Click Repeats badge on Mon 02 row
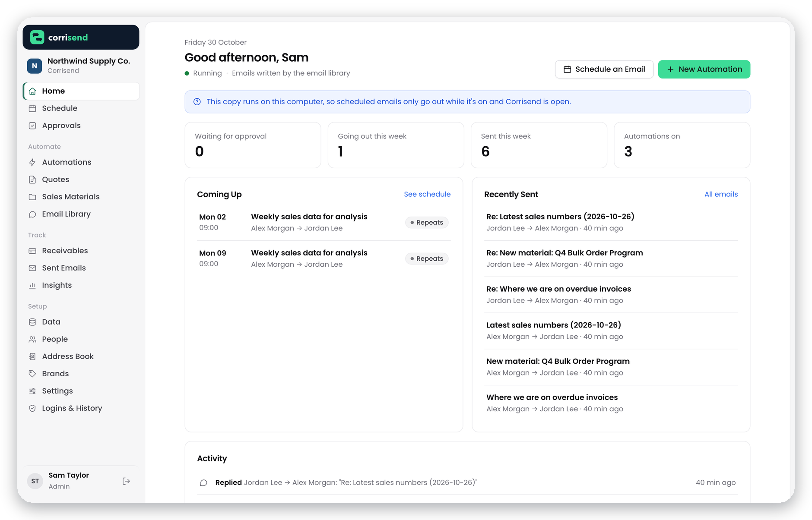The width and height of the screenshot is (812, 520). [x=427, y=223]
